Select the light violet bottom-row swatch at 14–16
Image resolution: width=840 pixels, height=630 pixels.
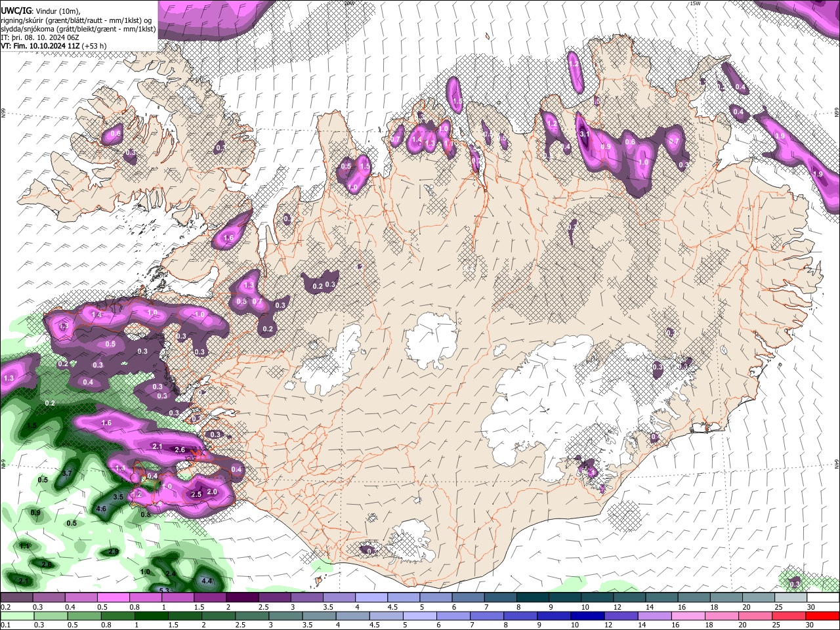pyautogui.click(x=655, y=616)
